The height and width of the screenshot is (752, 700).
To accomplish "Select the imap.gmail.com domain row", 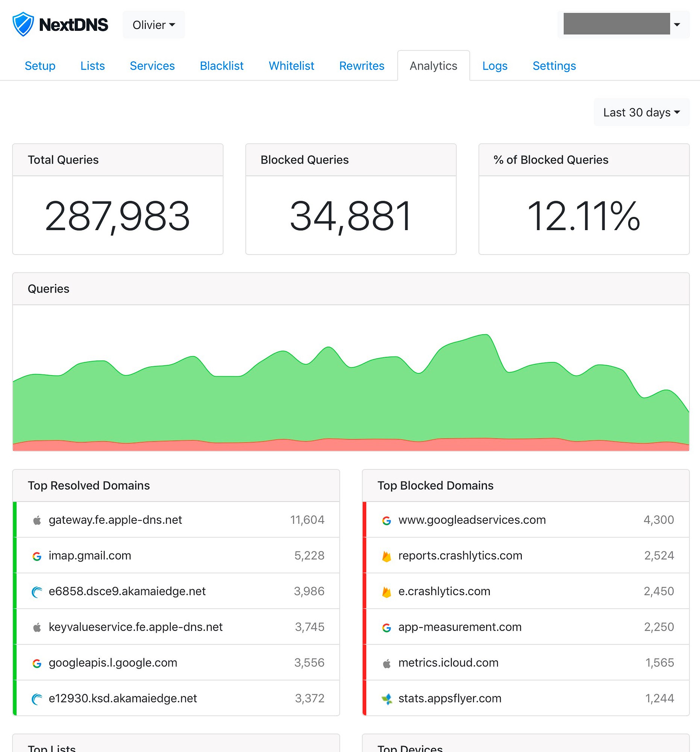I will click(x=176, y=555).
